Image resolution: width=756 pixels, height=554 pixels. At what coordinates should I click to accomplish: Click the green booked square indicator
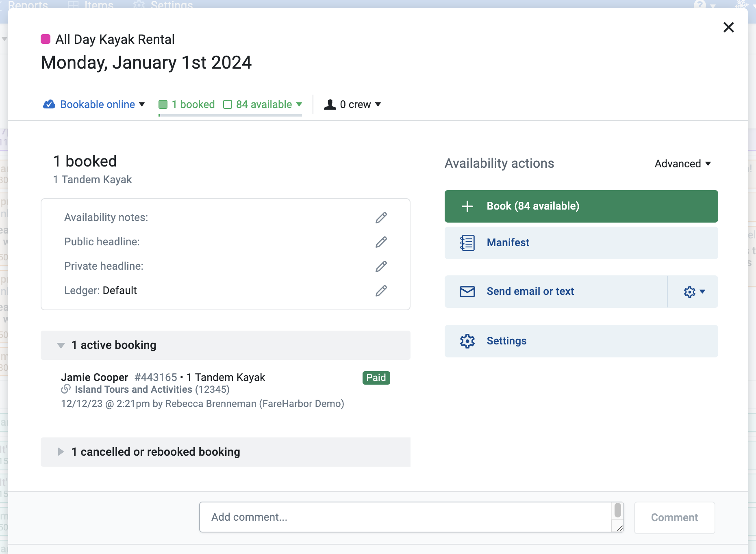163,104
